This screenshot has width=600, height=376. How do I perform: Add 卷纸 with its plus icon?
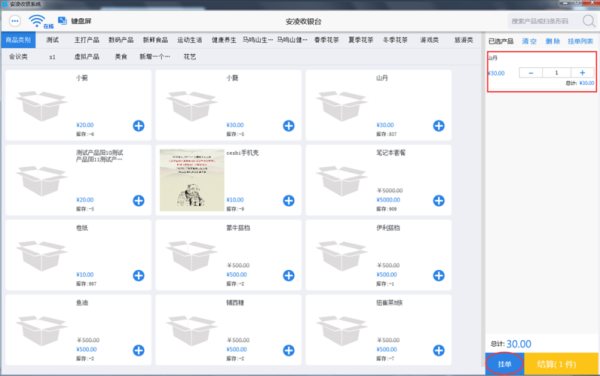pyautogui.click(x=139, y=275)
